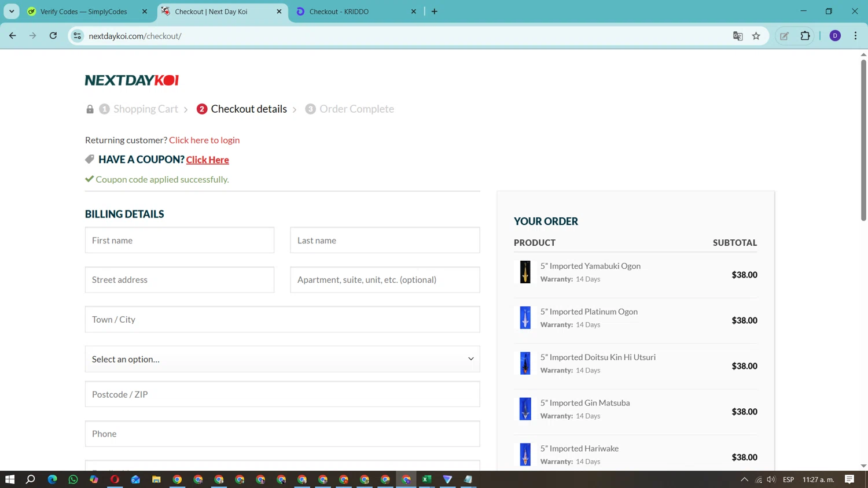This screenshot has height=488, width=868.
Task: Focus the First name field
Action: pyautogui.click(x=179, y=240)
